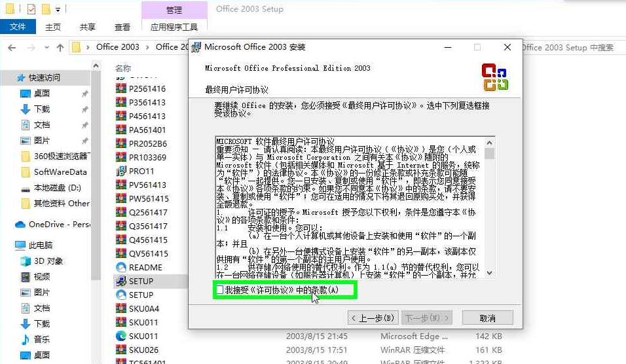
Task: Click the scroll down arrow in the license text
Action: [489, 273]
